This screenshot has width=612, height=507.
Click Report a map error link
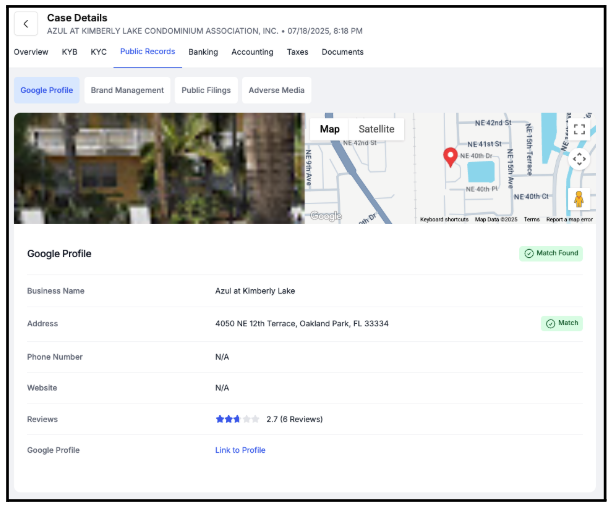point(569,219)
